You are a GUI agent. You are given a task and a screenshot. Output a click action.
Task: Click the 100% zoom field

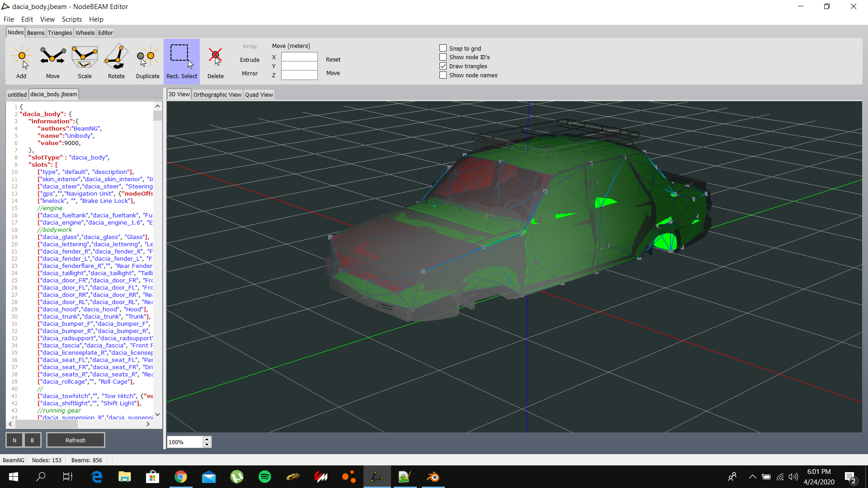[x=185, y=442]
